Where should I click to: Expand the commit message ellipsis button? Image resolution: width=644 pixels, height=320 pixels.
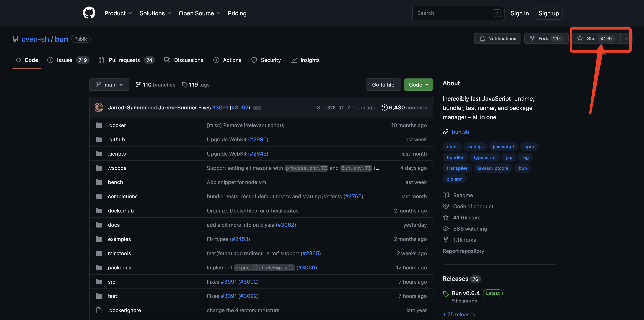click(x=257, y=108)
